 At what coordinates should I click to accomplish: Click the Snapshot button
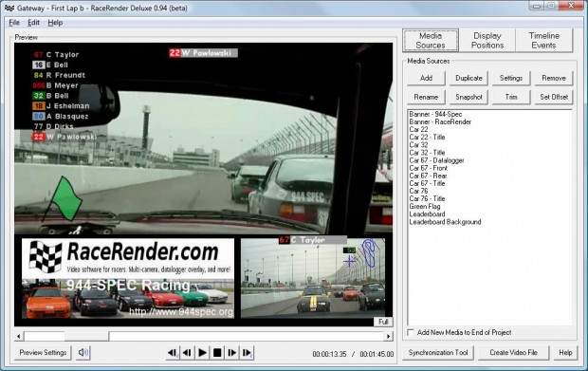(469, 97)
